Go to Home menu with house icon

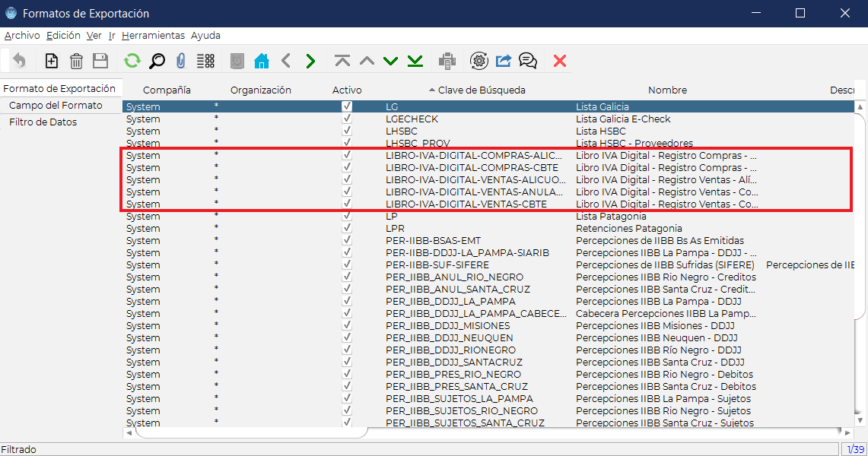click(x=261, y=61)
